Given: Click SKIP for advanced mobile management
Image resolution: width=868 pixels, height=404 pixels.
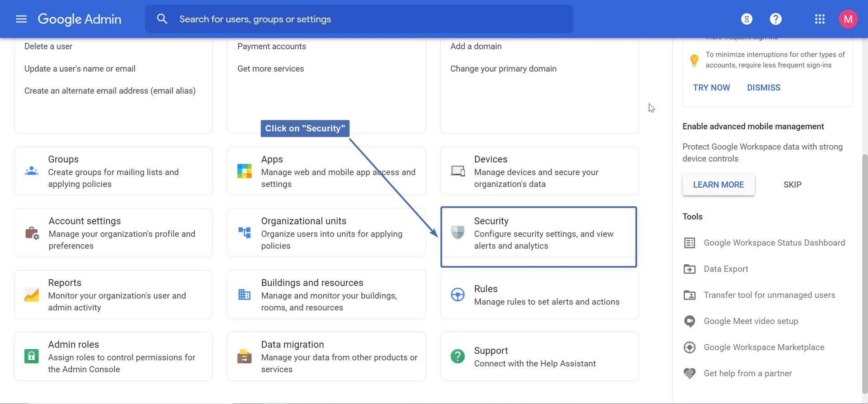Looking at the screenshot, I should pyautogui.click(x=792, y=185).
